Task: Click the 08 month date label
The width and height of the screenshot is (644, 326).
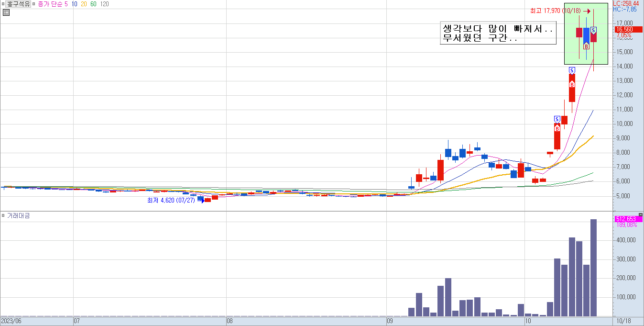Action: [x=230, y=321]
